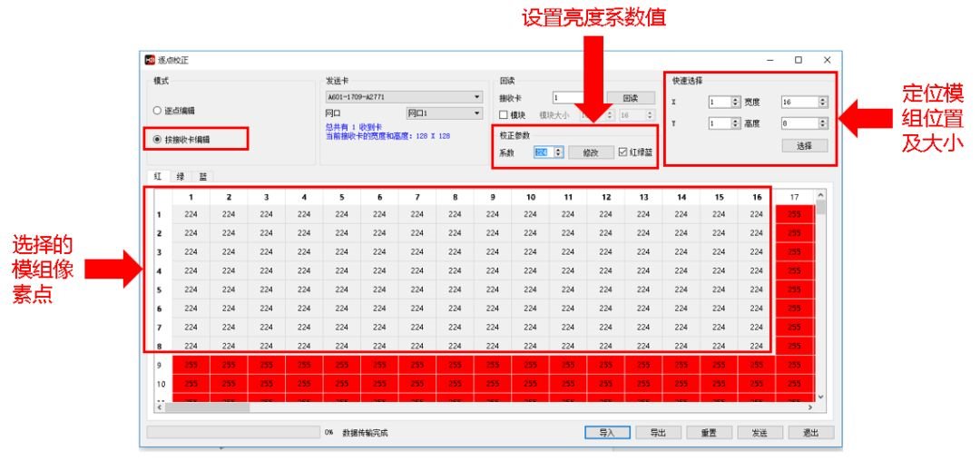Select column header 1 in the table
The width and height of the screenshot is (980, 461).
pos(191,198)
